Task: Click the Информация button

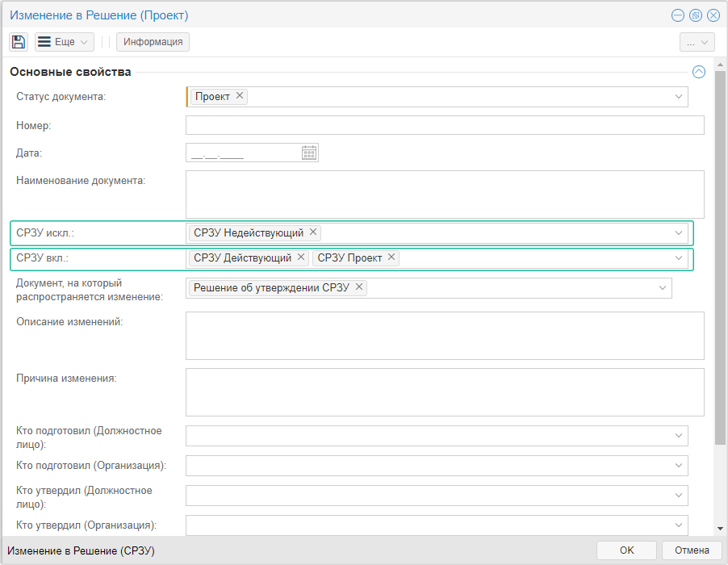Action: click(153, 42)
